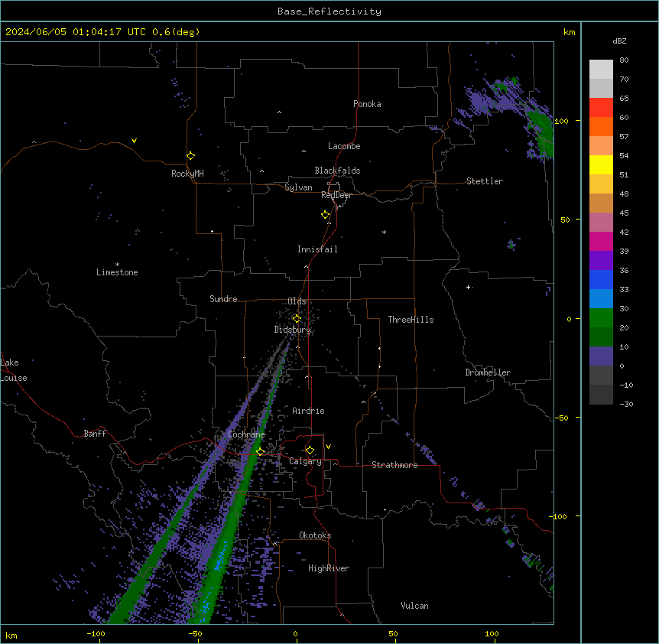The width and height of the screenshot is (659, 644).
Task: Click the Ponoka town label
Action: point(367,104)
